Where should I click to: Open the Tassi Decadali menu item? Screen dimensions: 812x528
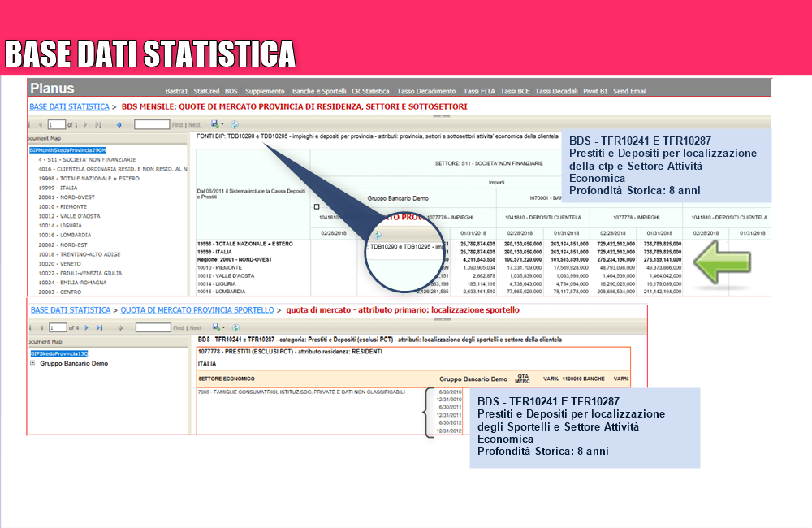click(x=556, y=91)
